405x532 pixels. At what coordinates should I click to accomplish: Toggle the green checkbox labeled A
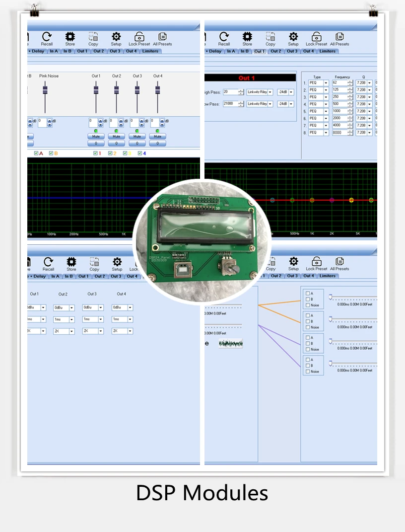pyautogui.click(x=36, y=153)
